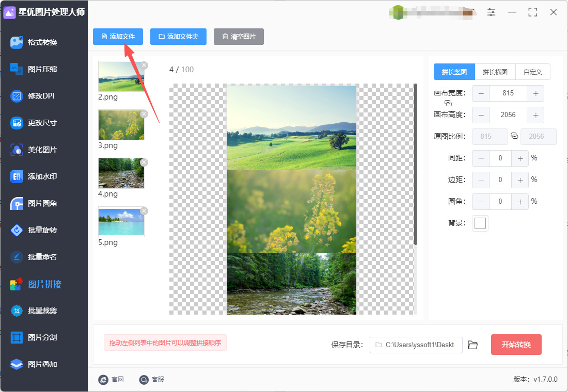Switch to the 拼长横图 horizontal tab
Viewport: 568px width, 392px height.
495,72
